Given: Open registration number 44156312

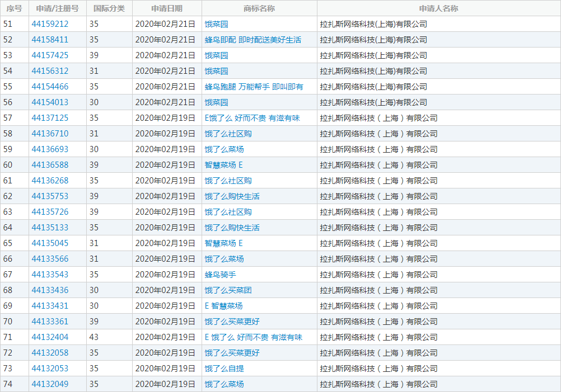Looking at the screenshot, I should [x=50, y=71].
